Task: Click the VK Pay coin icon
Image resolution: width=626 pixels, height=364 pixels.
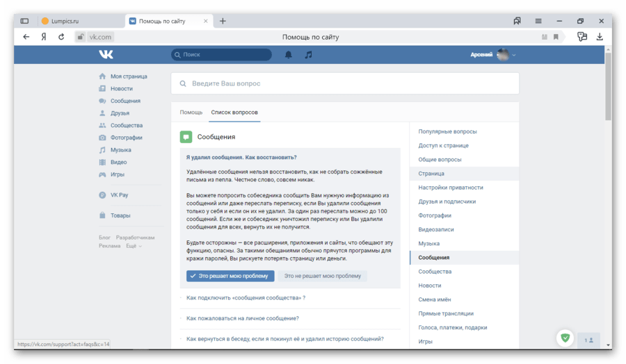Action: (x=102, y=195)
